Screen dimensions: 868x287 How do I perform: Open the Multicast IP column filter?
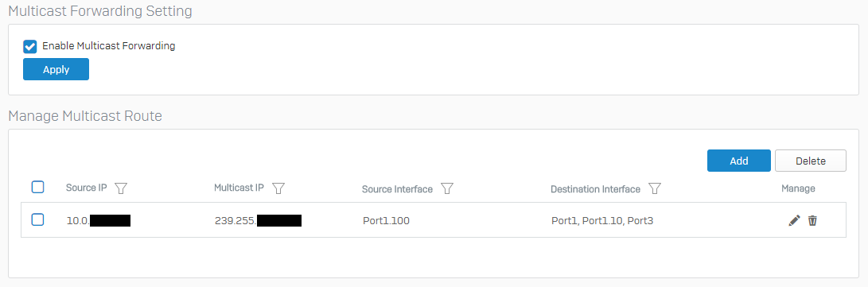point(279,188)
